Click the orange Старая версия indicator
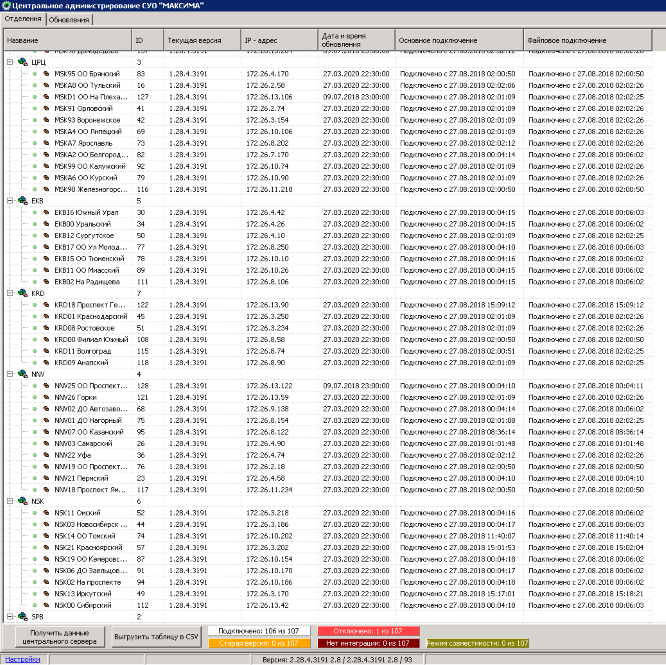666x665 pixels. (259, 643)
